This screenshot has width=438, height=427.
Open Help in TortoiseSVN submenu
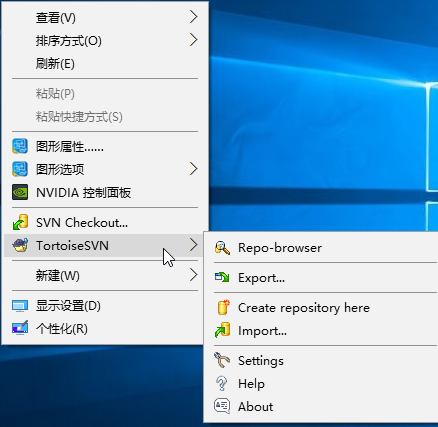pyautogui.click(x=322, y=383)
